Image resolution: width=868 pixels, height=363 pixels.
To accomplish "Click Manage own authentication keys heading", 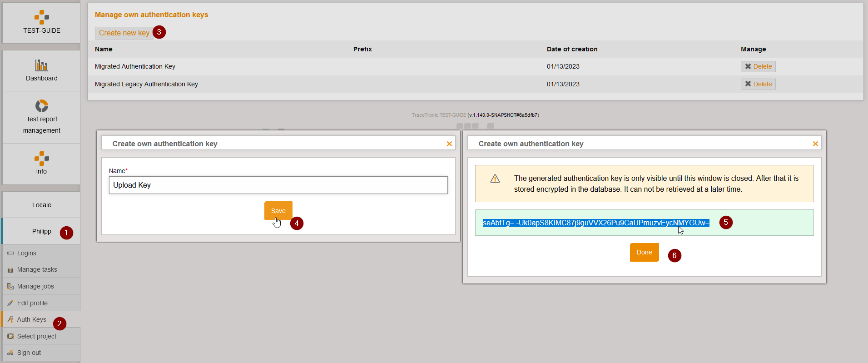I will pyautogui.click(x=151, y=15).
